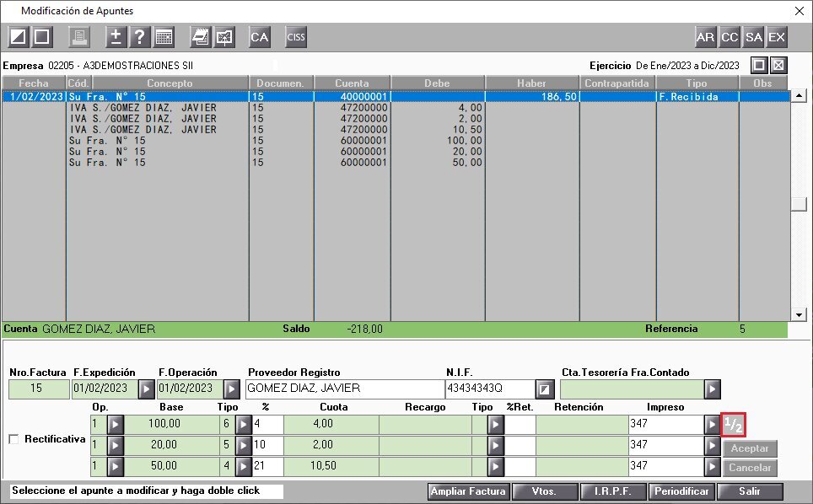Expand the Cta.Tesorería Fra.Contado selector
813x504 pixels.
[713, 389]
